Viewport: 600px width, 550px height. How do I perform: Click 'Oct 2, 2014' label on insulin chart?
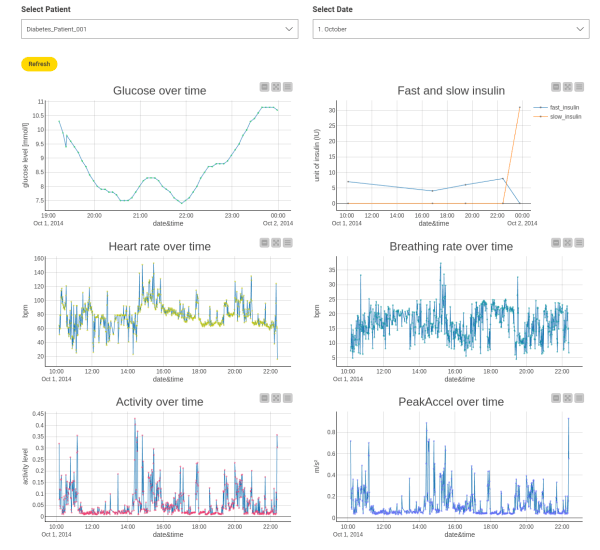(x=522, y=223)
